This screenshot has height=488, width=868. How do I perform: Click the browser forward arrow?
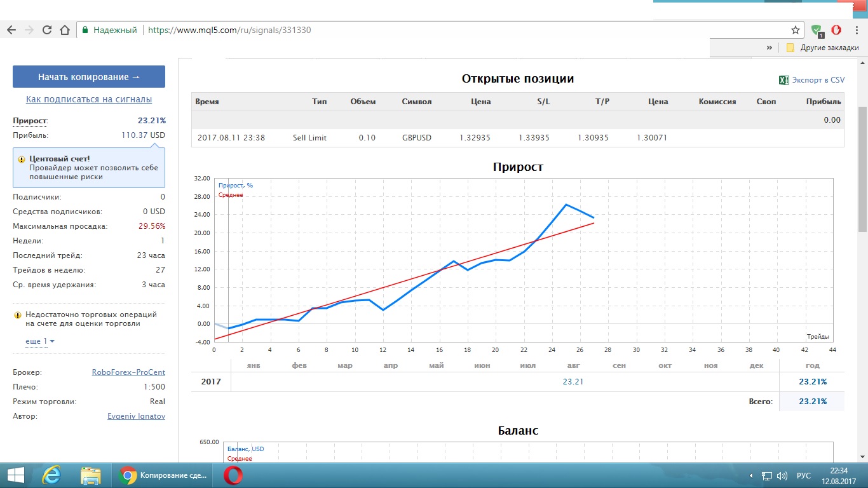click(29, 30)
